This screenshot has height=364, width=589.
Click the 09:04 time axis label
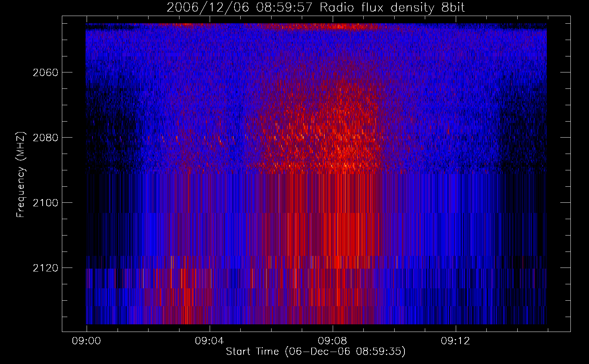[x=209, y=341]
